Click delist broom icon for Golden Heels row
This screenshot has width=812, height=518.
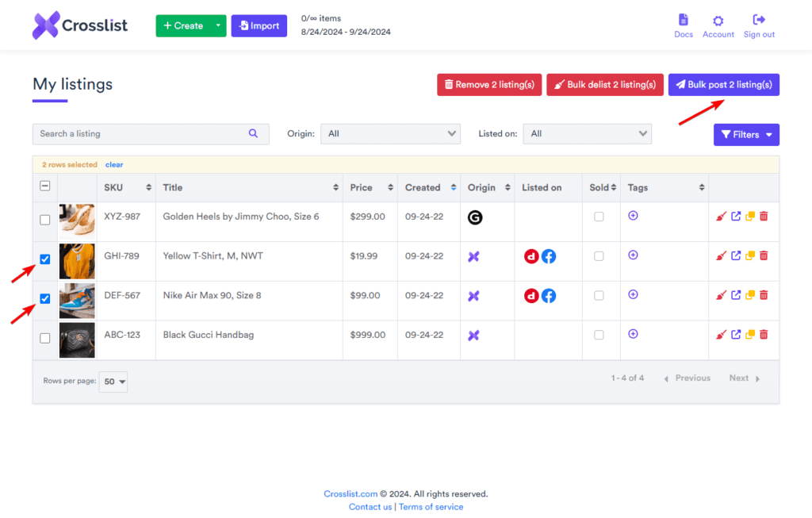(721, 216)
